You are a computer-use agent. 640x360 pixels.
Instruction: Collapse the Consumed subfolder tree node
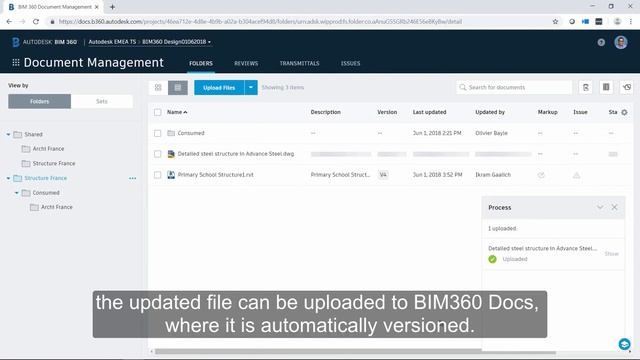[17, 193]
